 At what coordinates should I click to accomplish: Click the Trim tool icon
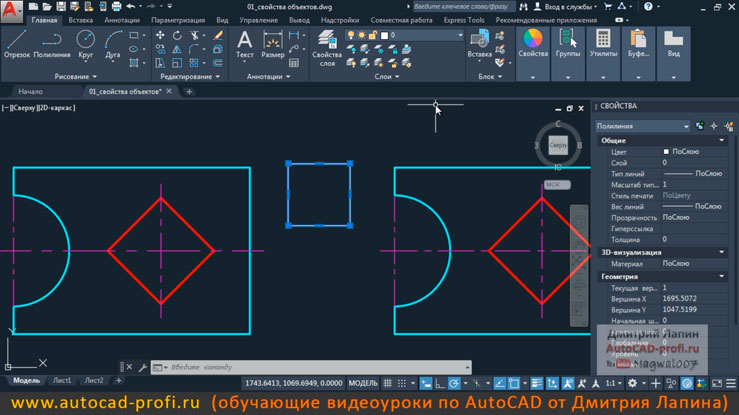194,35
